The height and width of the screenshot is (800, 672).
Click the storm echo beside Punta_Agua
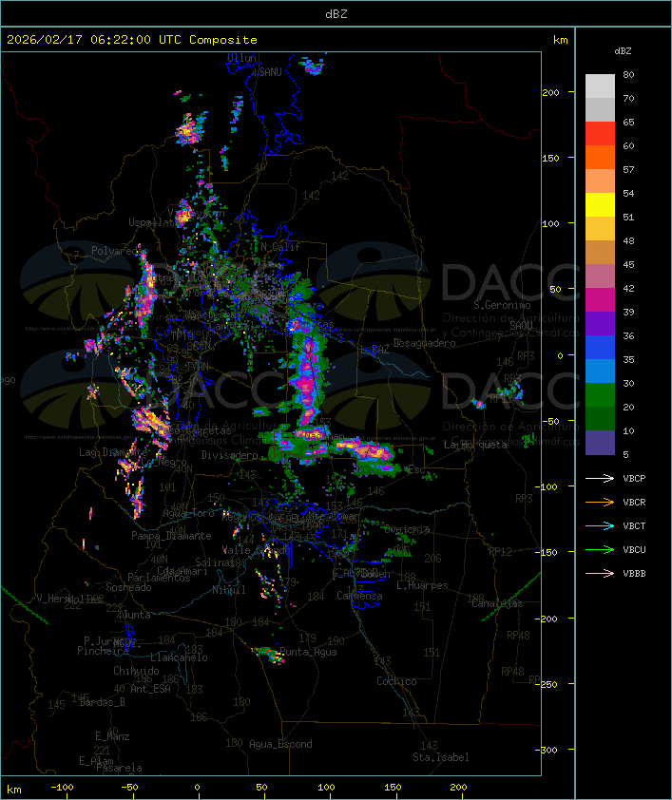(269, 654)
